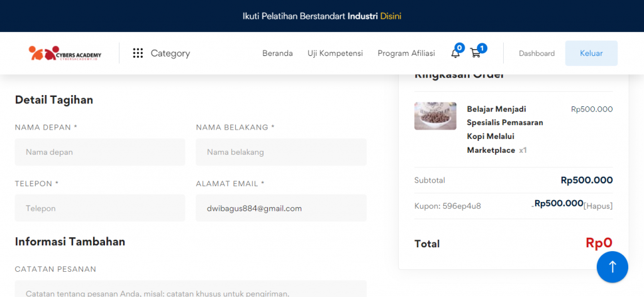The height and width of the screenshot is (297, 644).
Task: Click the cart item count badge
Action: (x=482, y=48)
